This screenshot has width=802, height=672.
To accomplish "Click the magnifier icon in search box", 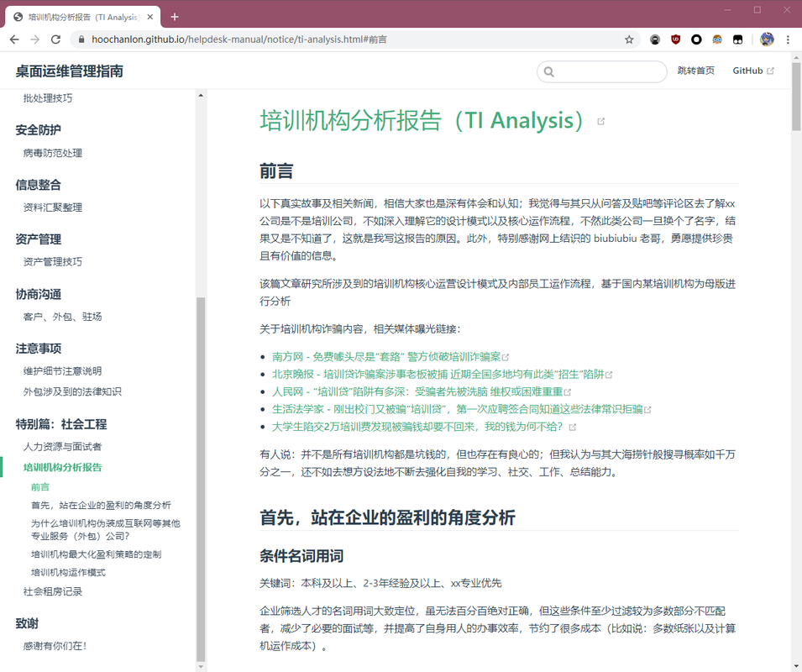I will (549, 71).
